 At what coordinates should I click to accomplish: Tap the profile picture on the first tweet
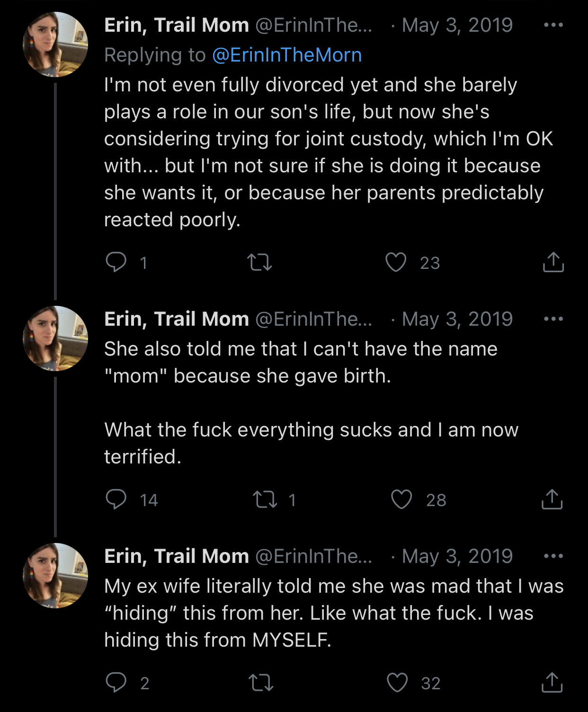click(55, 44)
